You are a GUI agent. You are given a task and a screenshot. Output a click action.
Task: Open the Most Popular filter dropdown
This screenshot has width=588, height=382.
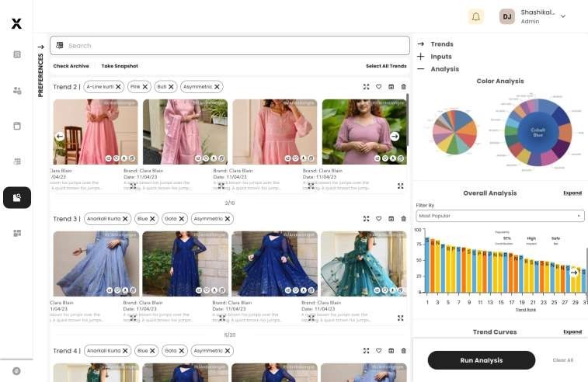(x=500, y=216)
